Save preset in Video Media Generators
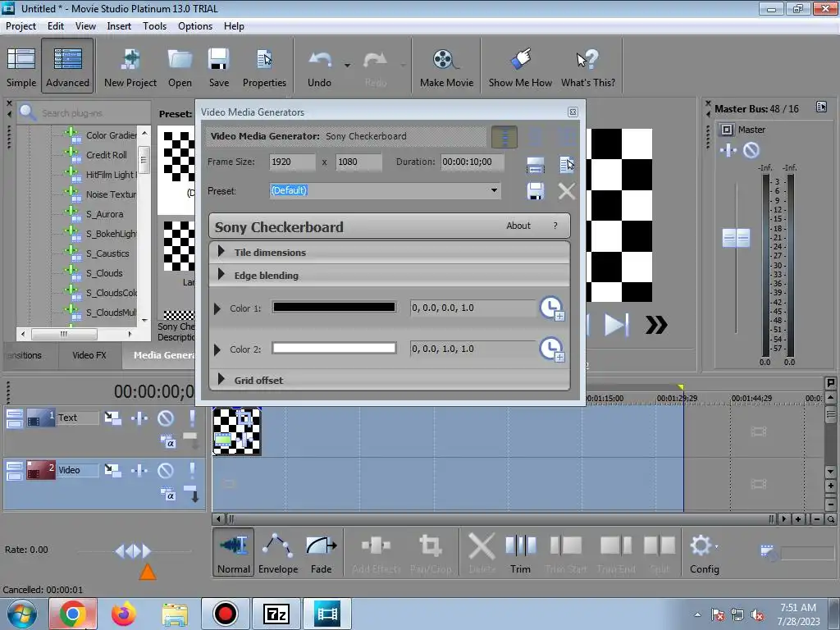 point(535,190)
